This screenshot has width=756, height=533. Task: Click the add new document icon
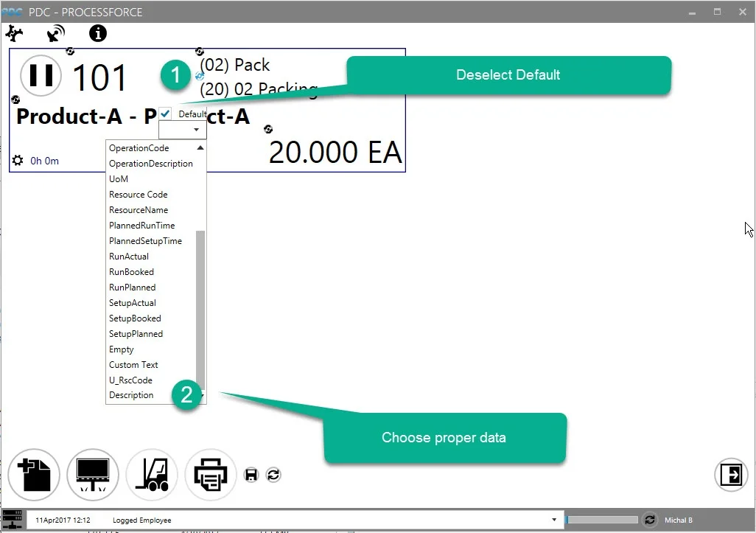point(34,475)
